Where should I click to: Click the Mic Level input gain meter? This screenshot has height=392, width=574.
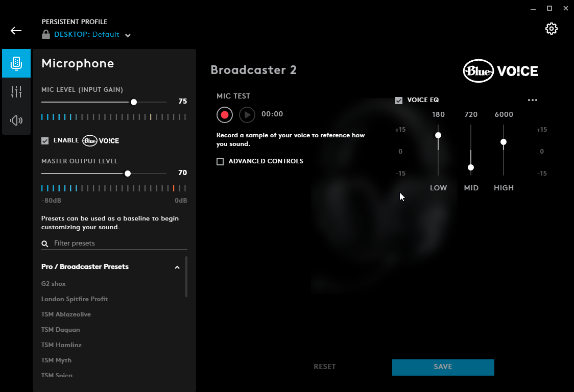coord(113,117)
